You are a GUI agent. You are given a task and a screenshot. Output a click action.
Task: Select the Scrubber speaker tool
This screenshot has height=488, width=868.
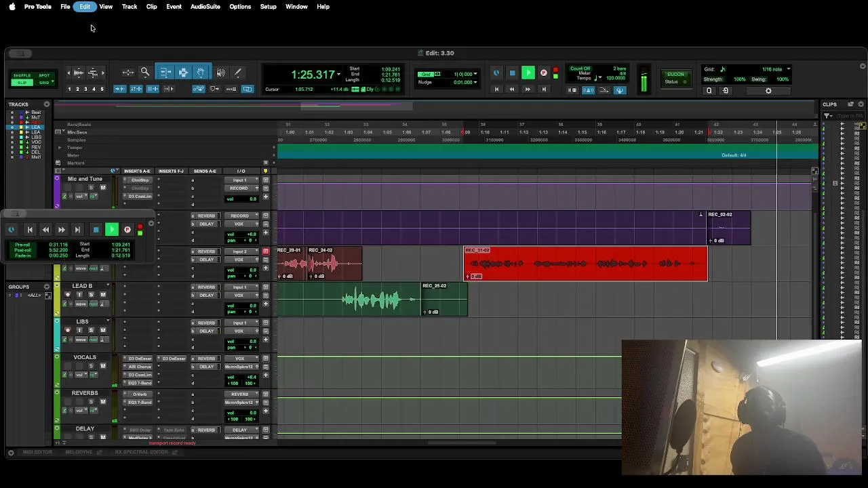221,73
